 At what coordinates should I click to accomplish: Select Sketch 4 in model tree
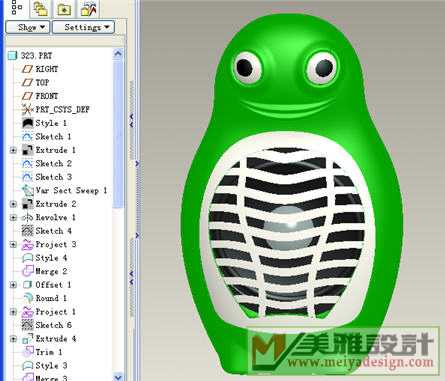(x=53, y=231)
